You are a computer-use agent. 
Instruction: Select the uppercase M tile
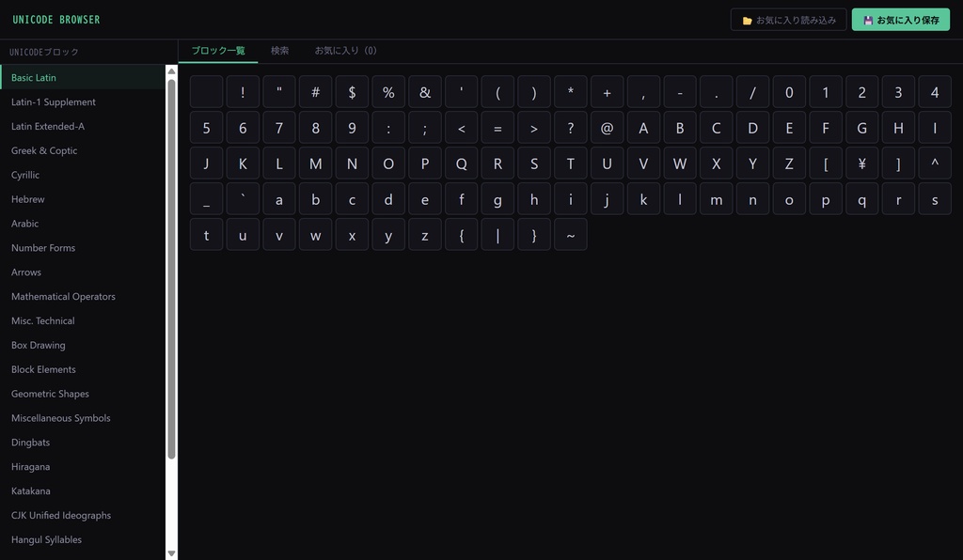316,163
